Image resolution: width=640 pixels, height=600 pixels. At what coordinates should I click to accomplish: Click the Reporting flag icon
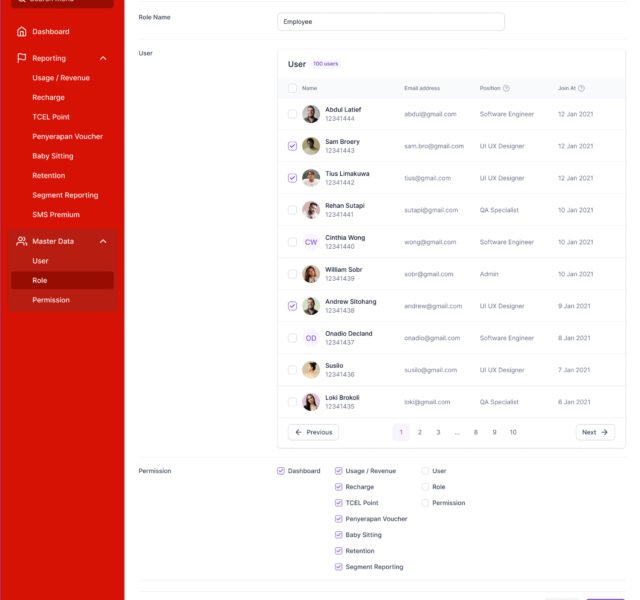tap(22, 58)
